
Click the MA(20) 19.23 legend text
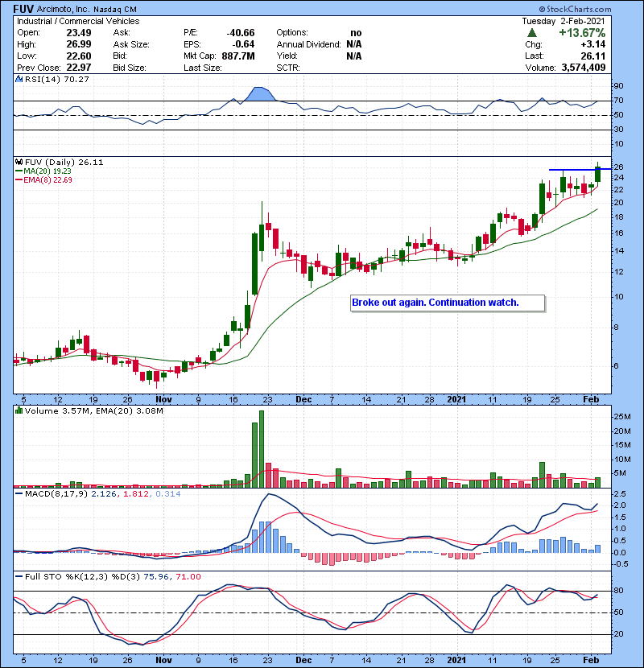pos(47,171)
